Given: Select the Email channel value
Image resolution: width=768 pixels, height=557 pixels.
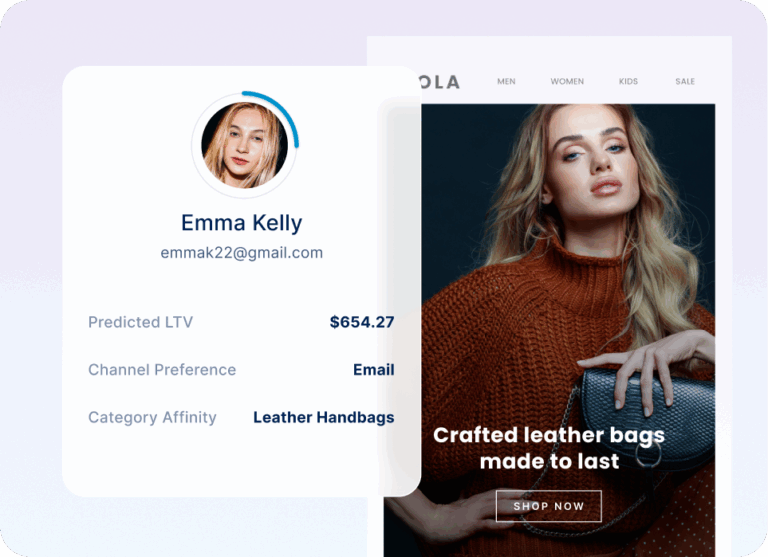Looking at the screenshot, I should (x=374, y=369).
